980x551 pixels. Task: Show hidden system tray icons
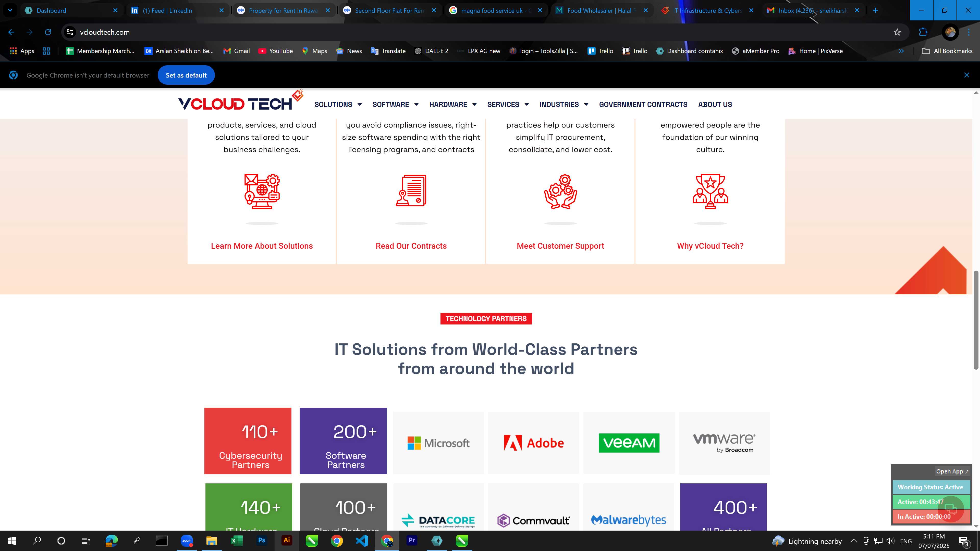click(x=854, y=541)
